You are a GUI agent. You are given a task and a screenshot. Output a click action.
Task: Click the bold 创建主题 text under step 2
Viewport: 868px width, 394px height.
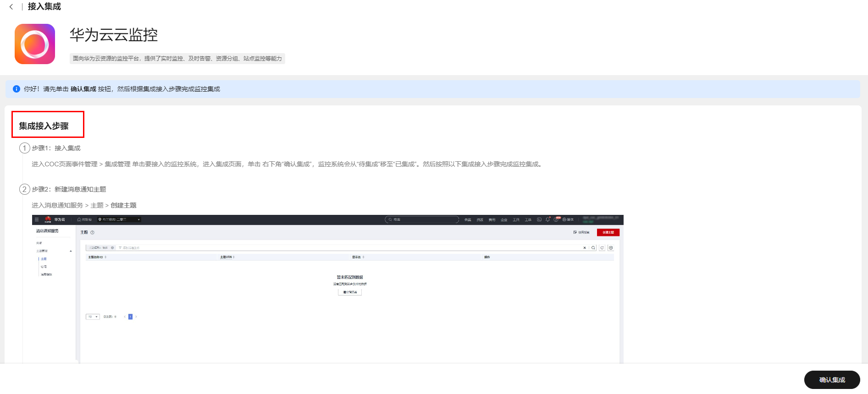tap(124, 205)
